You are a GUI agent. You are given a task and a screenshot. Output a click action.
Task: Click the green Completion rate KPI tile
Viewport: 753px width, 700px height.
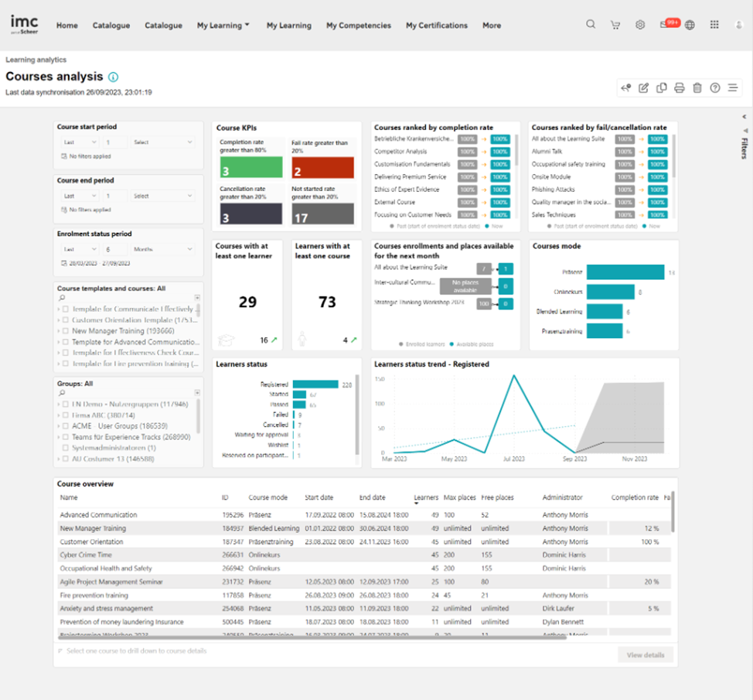point(247,168)
